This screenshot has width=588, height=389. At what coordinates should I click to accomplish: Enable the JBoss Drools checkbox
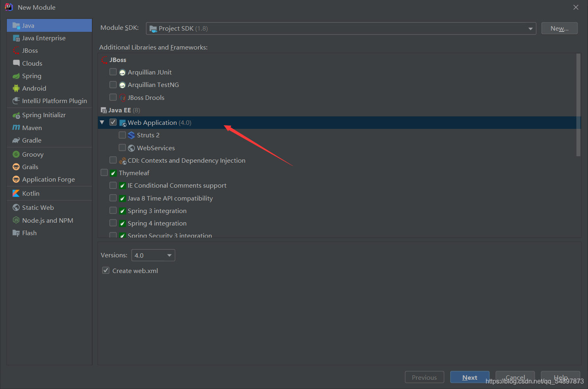pyautogui.click(x=113, y=97)
